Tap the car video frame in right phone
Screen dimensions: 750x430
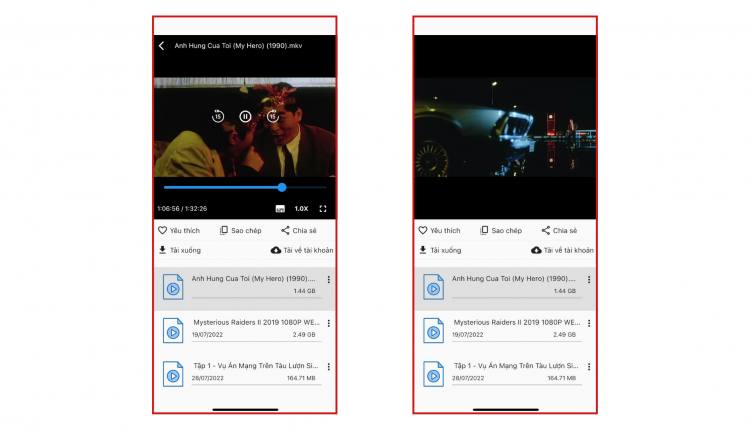point(505,127)
